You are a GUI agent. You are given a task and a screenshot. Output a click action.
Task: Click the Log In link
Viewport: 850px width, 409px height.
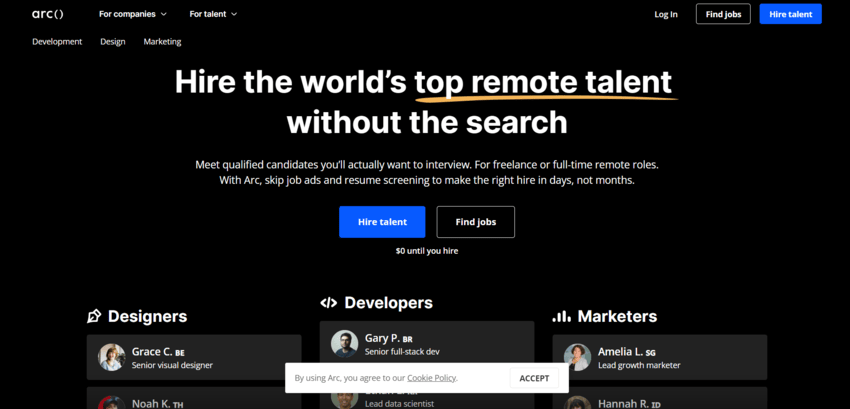(x=666, y=14)
